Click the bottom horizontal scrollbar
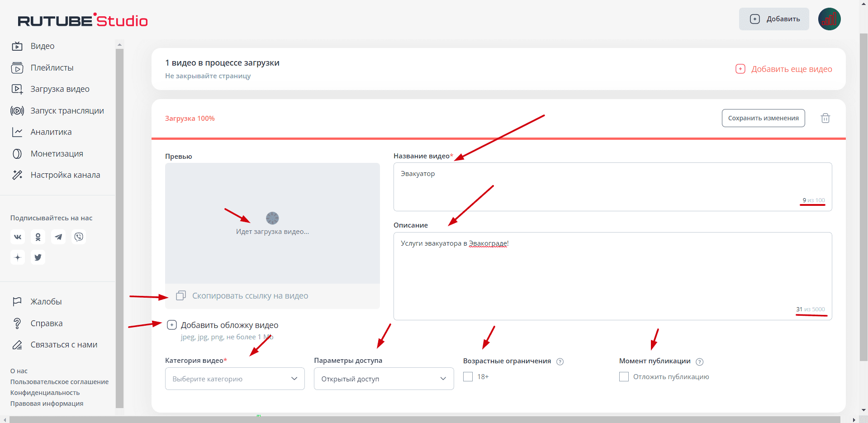The width and height of the screenshot is (868, 423). point(425,419)
